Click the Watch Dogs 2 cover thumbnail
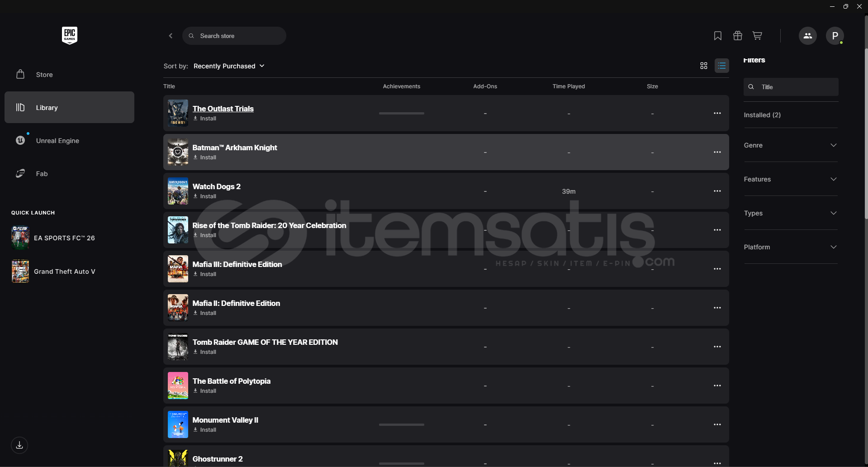The image size is (868, 467). tap(178, 191)
